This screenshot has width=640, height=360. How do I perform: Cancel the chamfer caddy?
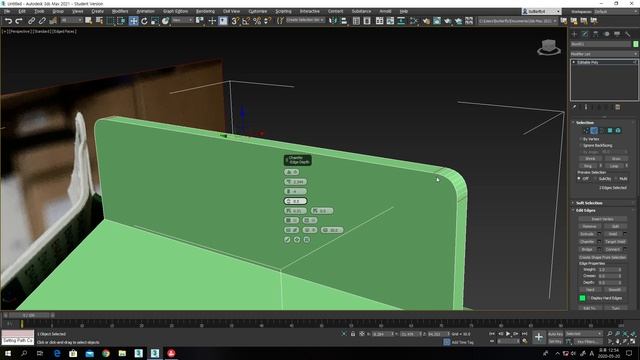click(307, 240)
